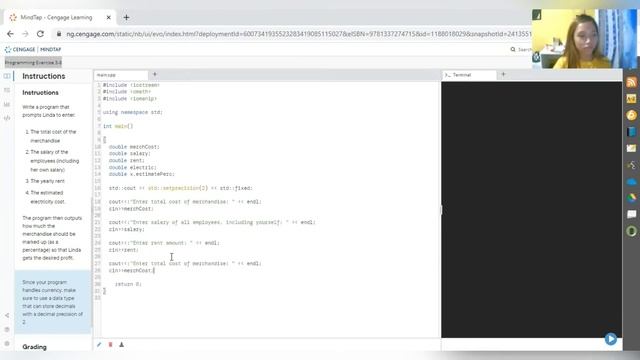Close the MindTap browser tab
This screenshot has width=640, height=360.
tap(109, 18)
